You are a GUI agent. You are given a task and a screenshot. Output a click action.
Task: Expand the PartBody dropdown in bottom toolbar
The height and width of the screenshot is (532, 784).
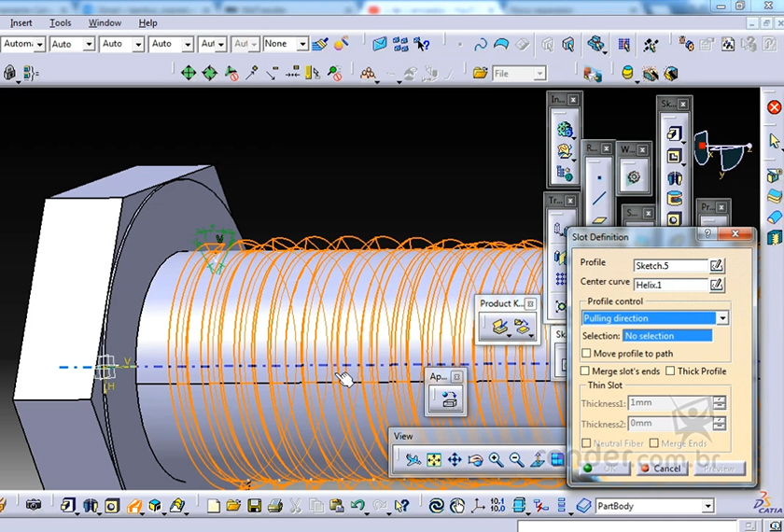(707, 506)
